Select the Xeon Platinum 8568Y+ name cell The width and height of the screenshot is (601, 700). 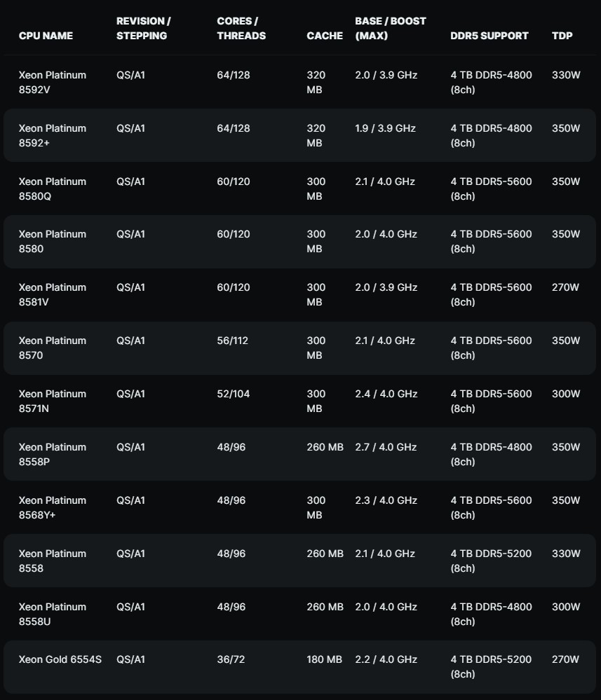coord(53,507)
